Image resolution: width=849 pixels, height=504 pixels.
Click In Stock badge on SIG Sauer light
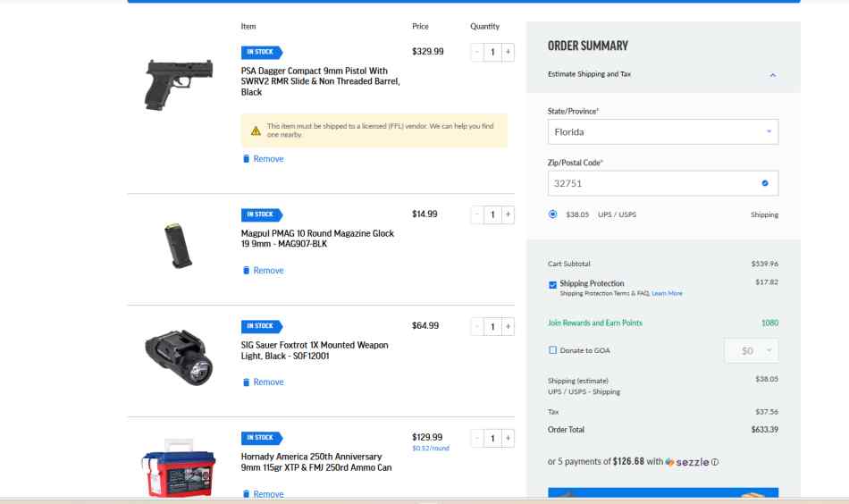pyautogui.click(x=262, y=326)
